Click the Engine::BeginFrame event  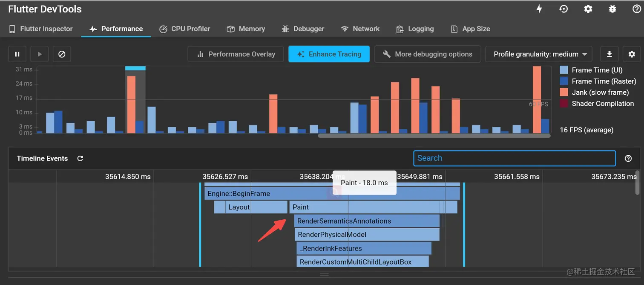click(332, 194)
